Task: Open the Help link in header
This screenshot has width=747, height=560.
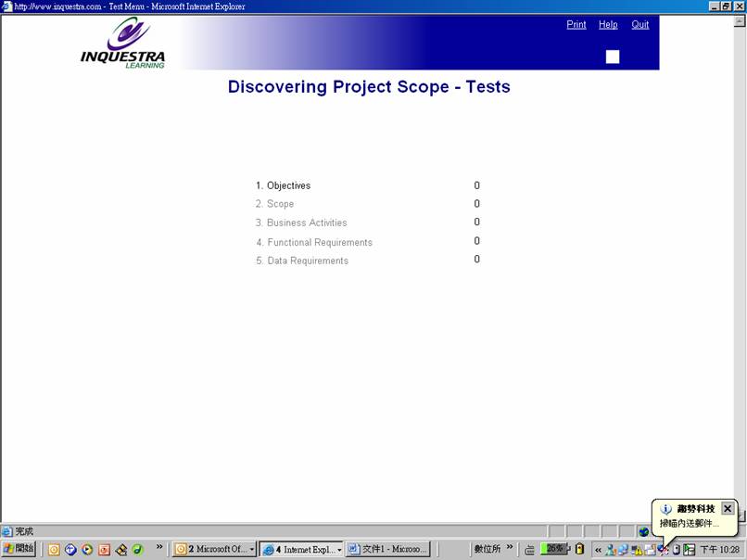Action: 608,24
